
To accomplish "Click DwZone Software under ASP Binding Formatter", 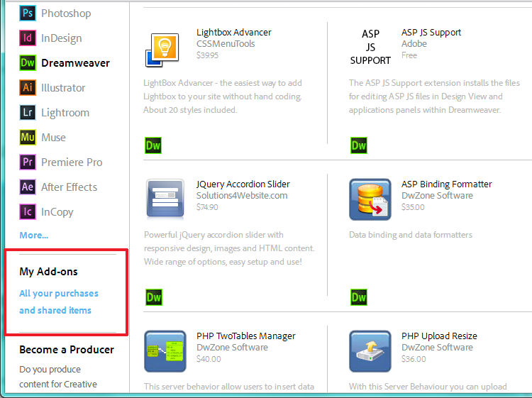I will [x=437, y=196].
